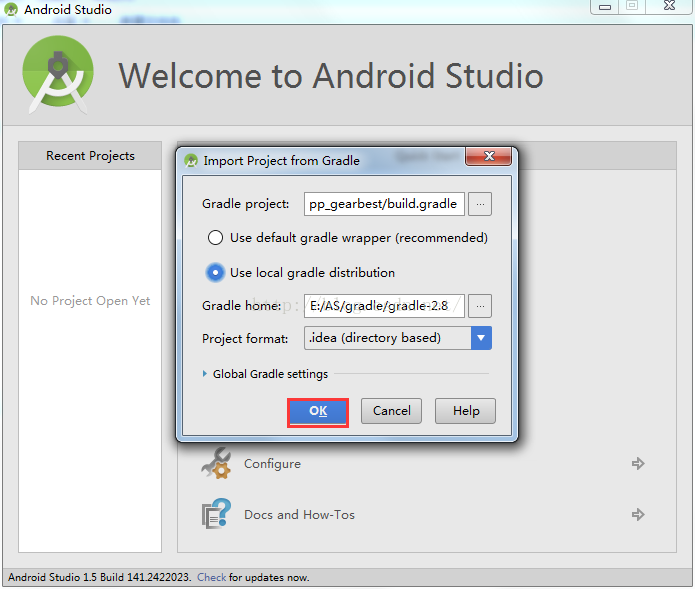Image resolution: width=695 pixels, height=589 pixels.
Task: Click the arrow next to Docs and How-Tos
Action: tap(638, 515)
